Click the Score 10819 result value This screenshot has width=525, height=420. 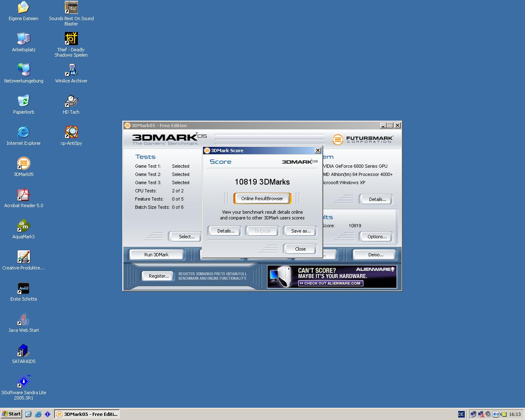point(355,226)
